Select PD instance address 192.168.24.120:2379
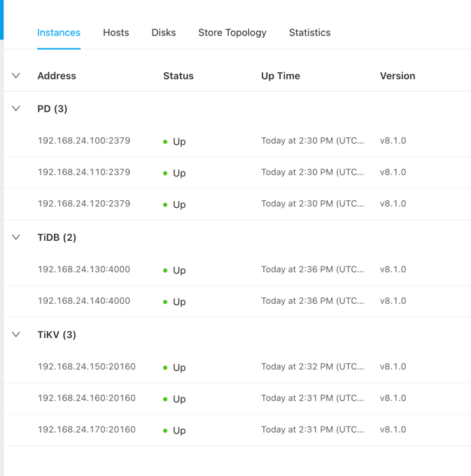Viewport: 471px width, 476px height. [x=84, y=204]
